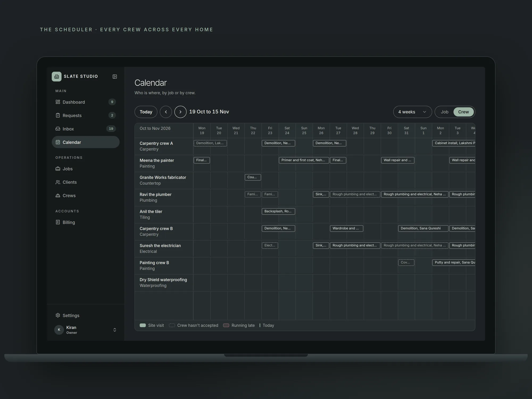Image resolution: width=532 pixels, height=399 pixels.
Task: Open the Jobs briefcase icon
Action: point(58,169)
